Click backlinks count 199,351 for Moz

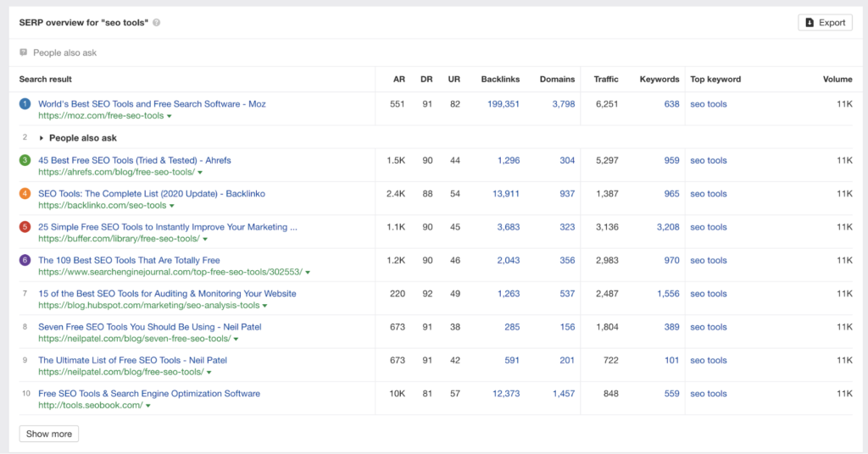click(504, 104)
